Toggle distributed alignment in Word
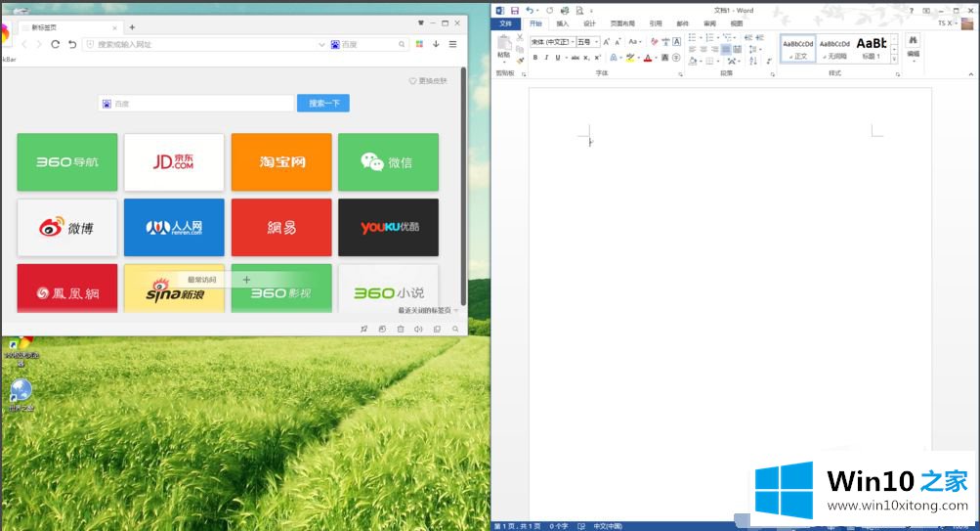980x531 pixels. (738, 50)
